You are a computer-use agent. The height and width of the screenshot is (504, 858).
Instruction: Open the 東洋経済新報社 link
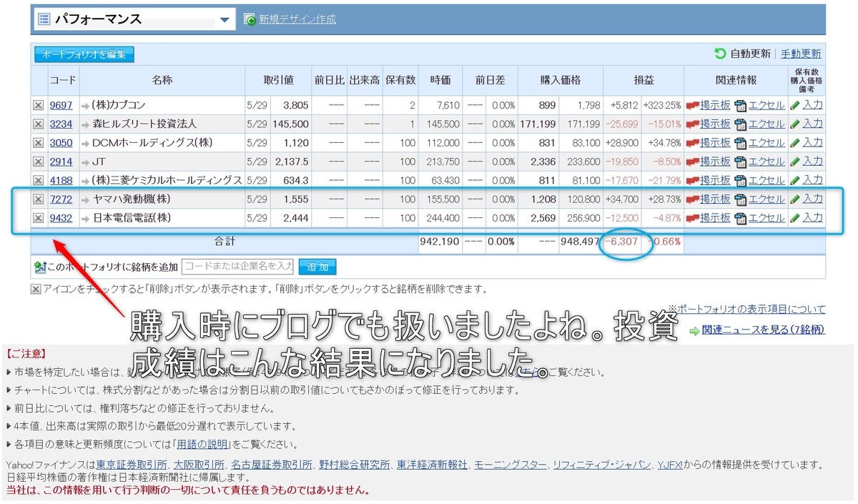click(x=433, y=465)
